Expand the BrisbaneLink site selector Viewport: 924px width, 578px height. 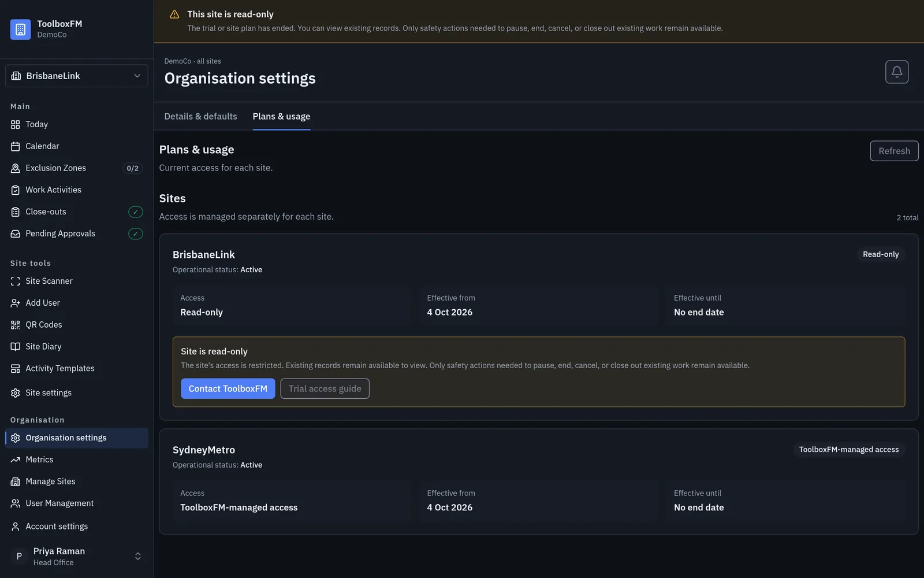tap(77, 76)
